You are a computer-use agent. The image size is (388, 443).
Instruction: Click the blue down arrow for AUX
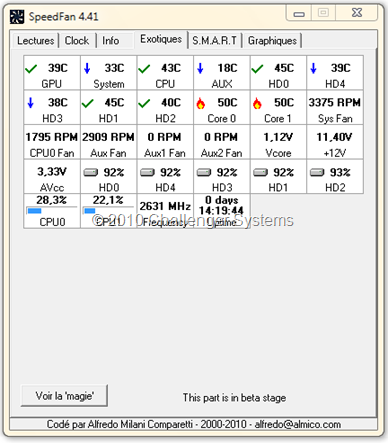pyautogui.click(x=200, y=68)
